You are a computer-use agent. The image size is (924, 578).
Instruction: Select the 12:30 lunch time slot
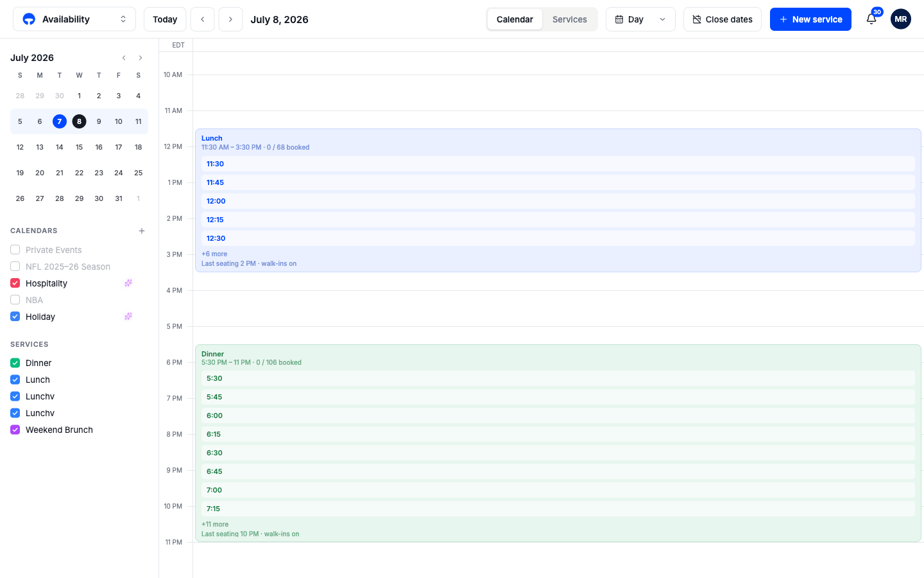(558, 238)
